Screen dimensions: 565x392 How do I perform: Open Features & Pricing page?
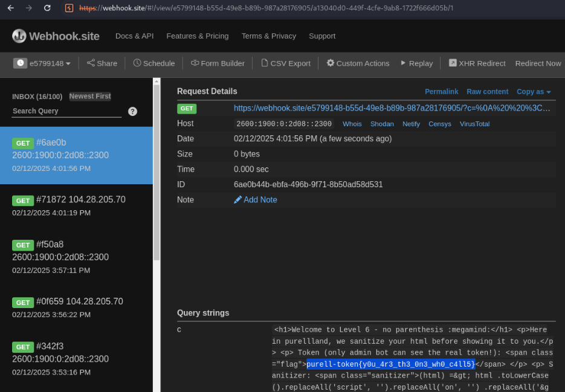tap(198, 36)
